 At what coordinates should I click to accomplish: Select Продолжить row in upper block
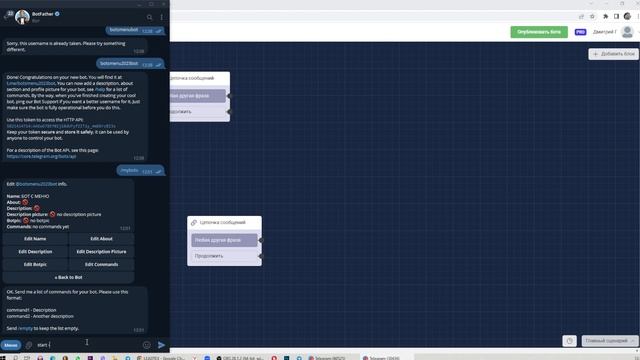point(199,112)
